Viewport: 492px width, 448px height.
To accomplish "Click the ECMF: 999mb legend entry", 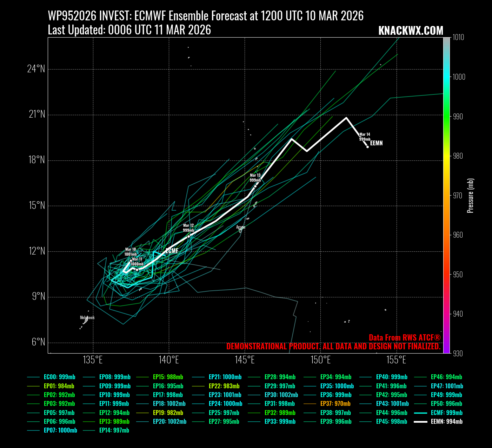I will pos(446,413).
